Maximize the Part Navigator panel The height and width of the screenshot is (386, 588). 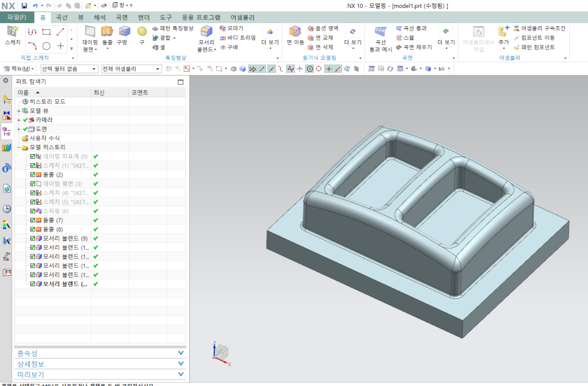pyautogui.click(x=181, y=82)
